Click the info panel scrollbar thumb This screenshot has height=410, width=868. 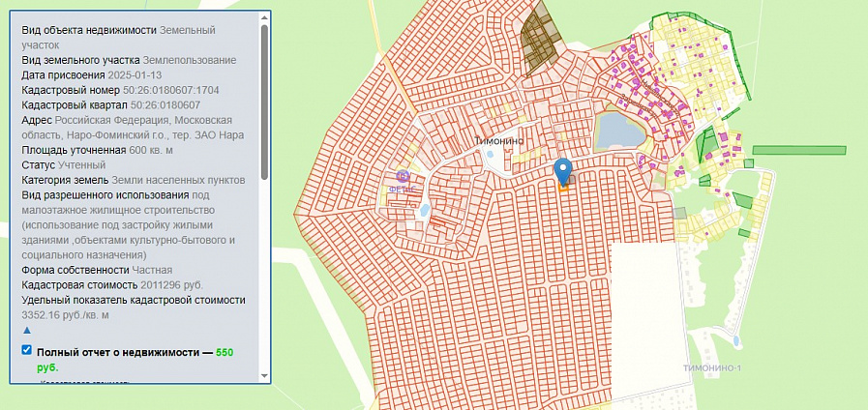[264, 102]
